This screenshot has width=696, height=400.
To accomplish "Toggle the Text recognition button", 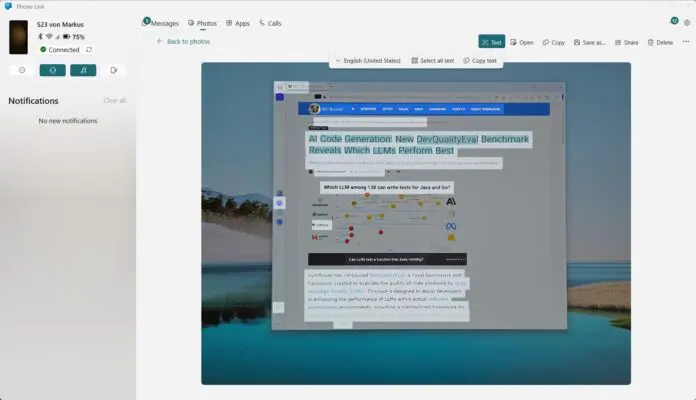I will point(491,42).
